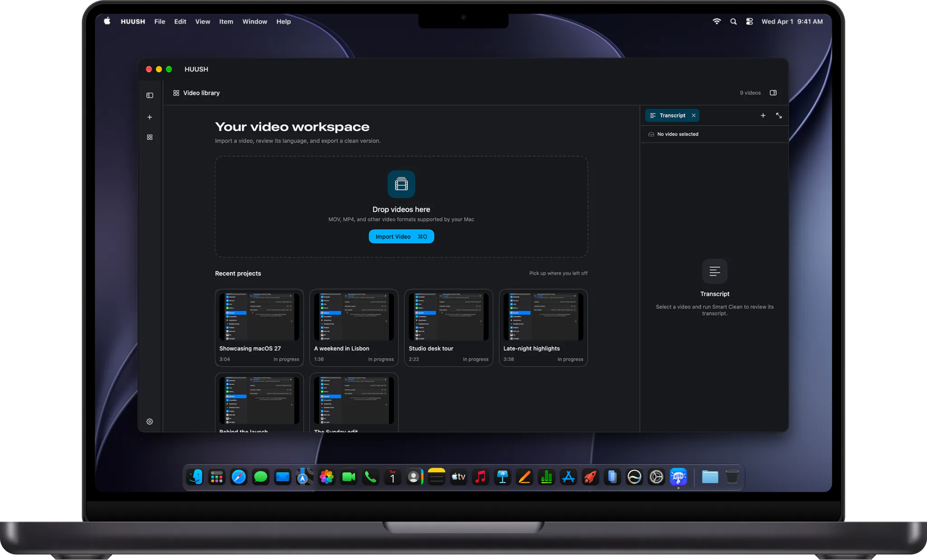This screenshot has height=560, width=927.
Task: Open the File menu
Action: (160, 22)
